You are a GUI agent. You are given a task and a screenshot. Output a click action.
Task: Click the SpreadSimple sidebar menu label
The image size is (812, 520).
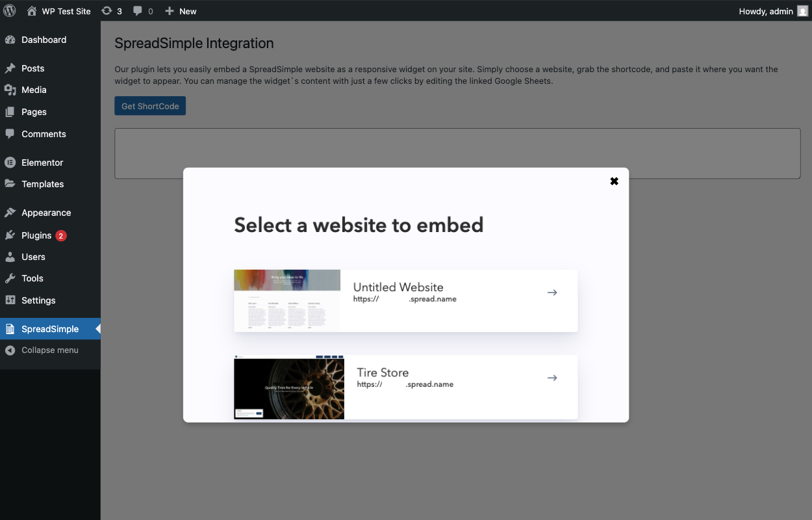click(50, 329)
